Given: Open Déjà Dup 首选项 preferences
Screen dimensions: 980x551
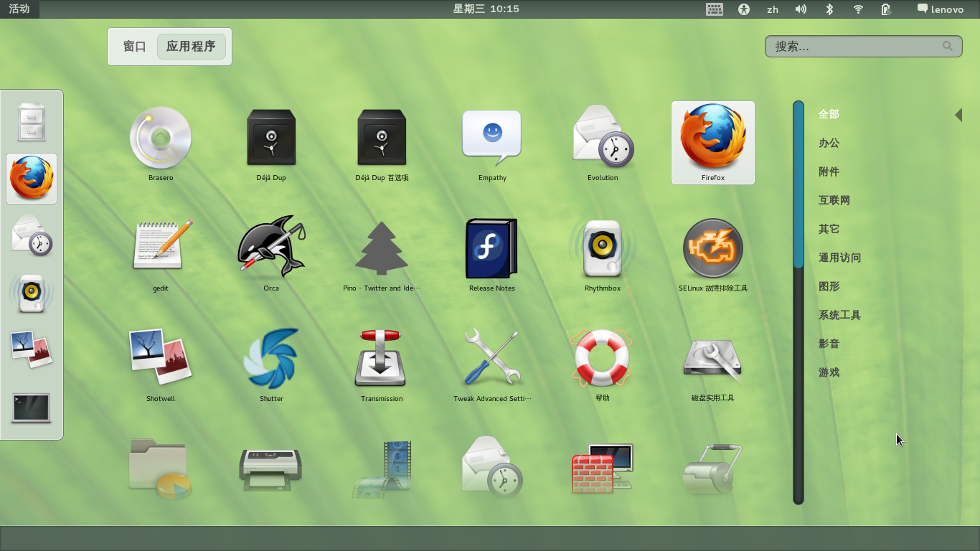Looking at the screenshot, I should tap(382, 143).
